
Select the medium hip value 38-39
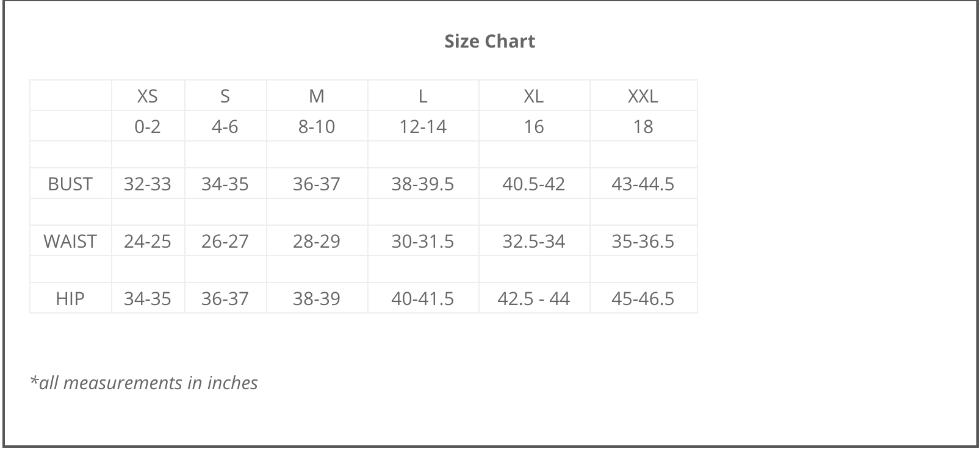316,298
